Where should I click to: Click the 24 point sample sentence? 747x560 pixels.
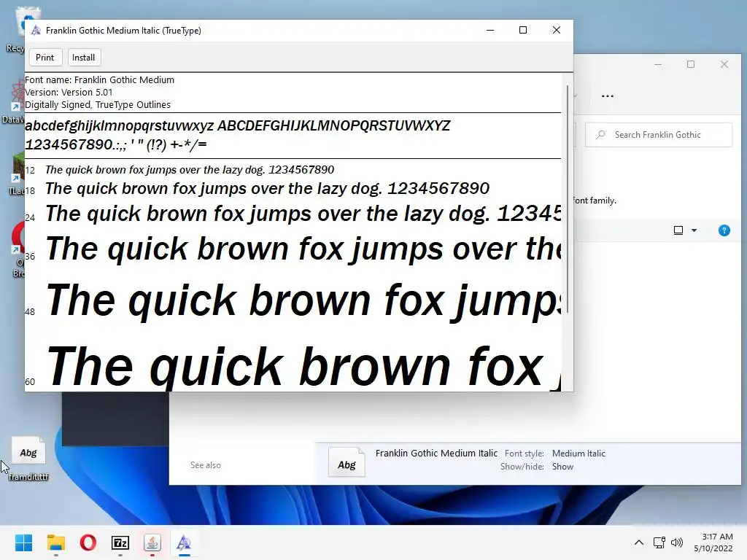pos(303,214)
